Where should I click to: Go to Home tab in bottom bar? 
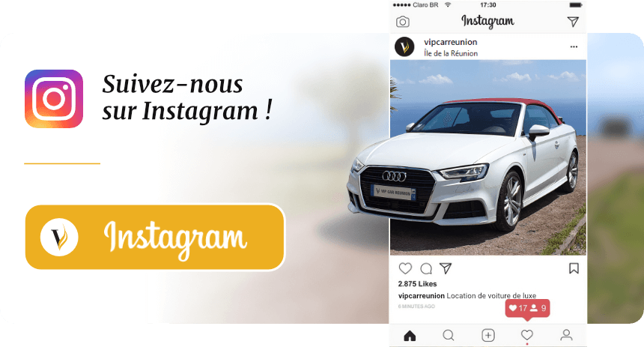tap(410, 336)
